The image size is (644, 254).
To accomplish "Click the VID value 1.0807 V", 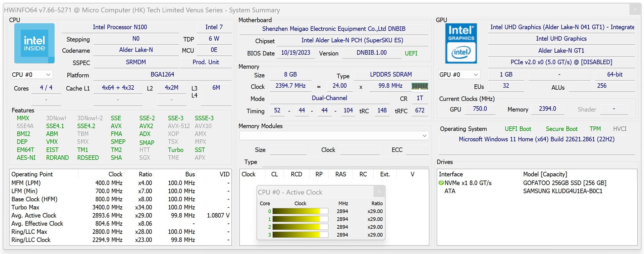I will click(218, 215).
